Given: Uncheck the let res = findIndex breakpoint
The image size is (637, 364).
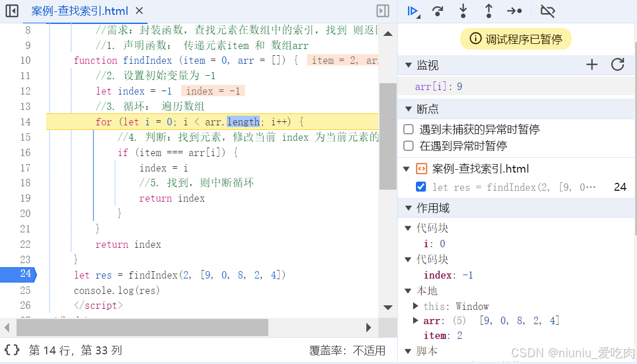Looking at the screenshot, I should (x=421, y=187).
